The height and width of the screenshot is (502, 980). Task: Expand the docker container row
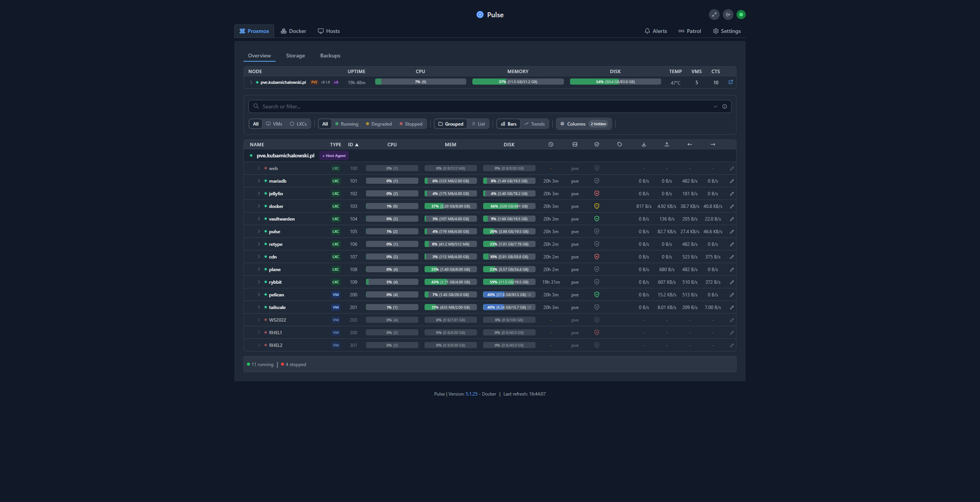pyautogui.click(x=259, y=206)
